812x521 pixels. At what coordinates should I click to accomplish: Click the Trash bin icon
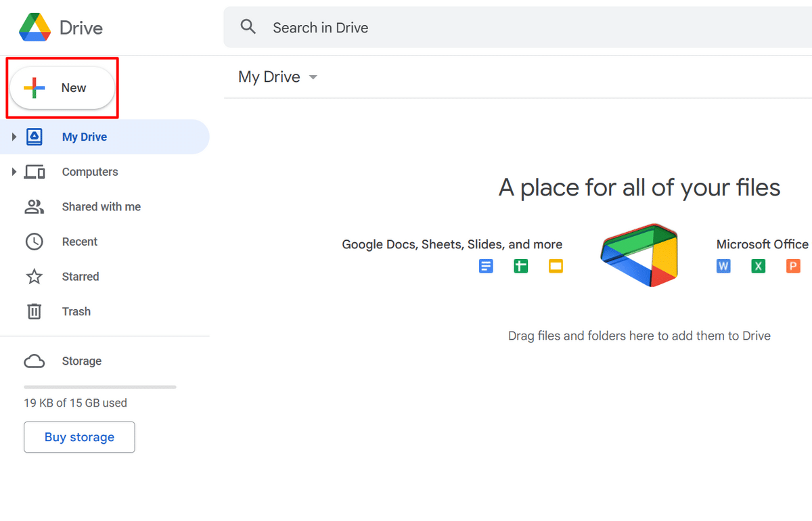(x=35, y=311)
